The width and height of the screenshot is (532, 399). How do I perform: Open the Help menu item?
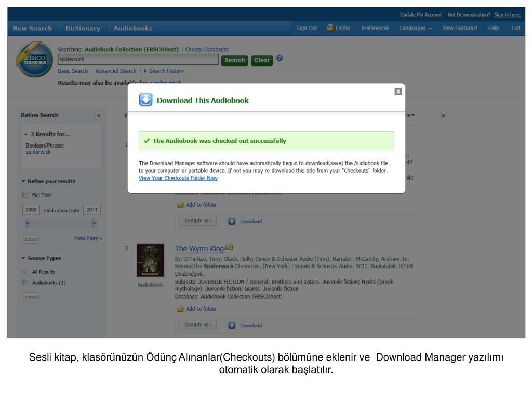[494, 28]
